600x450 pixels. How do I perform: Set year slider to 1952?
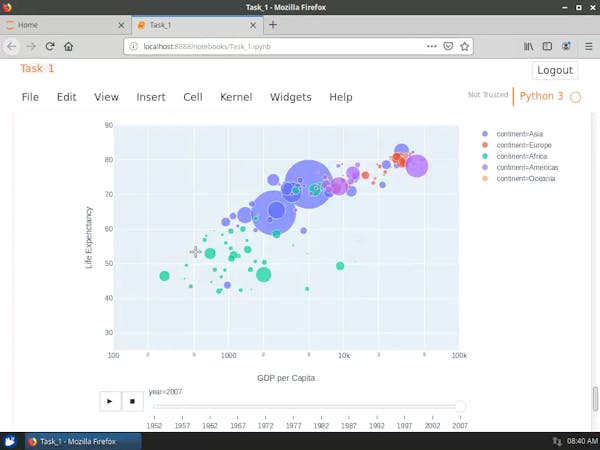point(154,425)
